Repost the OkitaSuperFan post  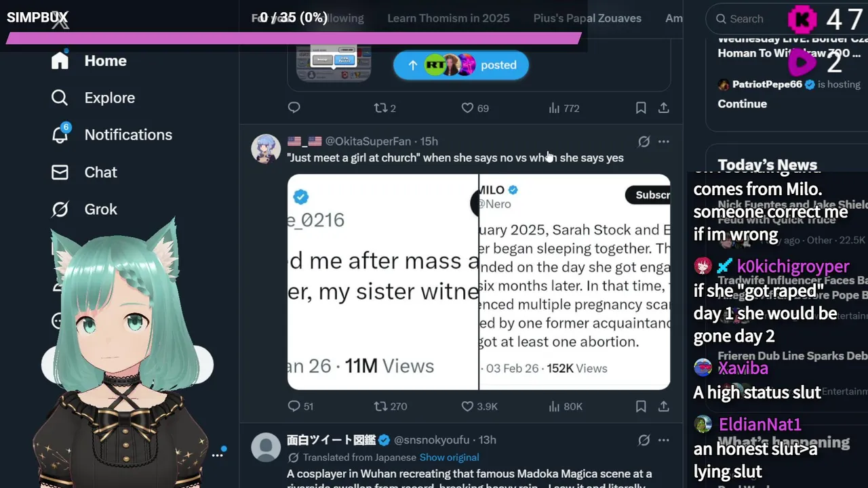(381, 406)
